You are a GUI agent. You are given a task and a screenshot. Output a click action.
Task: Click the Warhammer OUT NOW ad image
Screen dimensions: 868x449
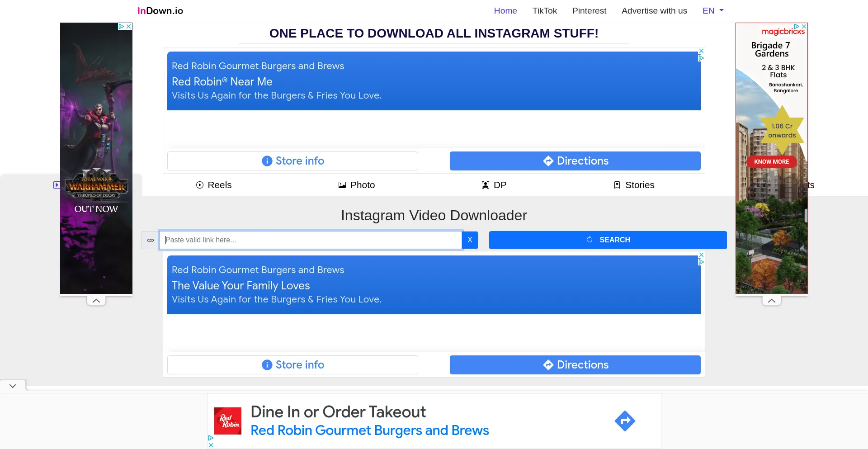point(96,158)
